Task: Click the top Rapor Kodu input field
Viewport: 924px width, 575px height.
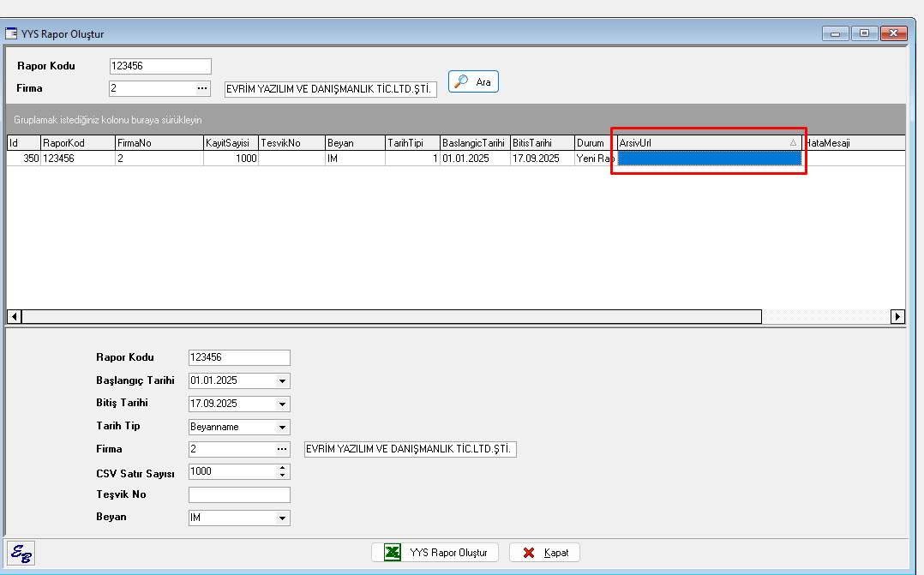Action: (159, 66)
